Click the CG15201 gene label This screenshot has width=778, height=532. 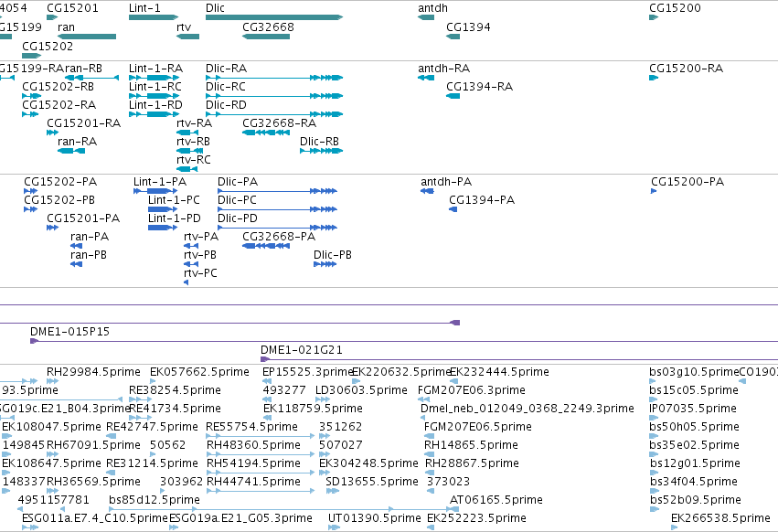click(x=72, y=8)
